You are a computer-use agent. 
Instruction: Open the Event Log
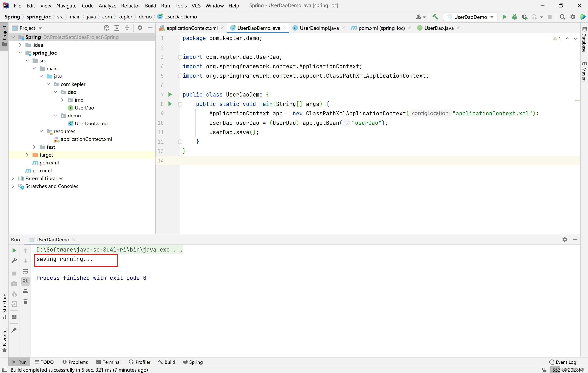(x=563, y=362)
